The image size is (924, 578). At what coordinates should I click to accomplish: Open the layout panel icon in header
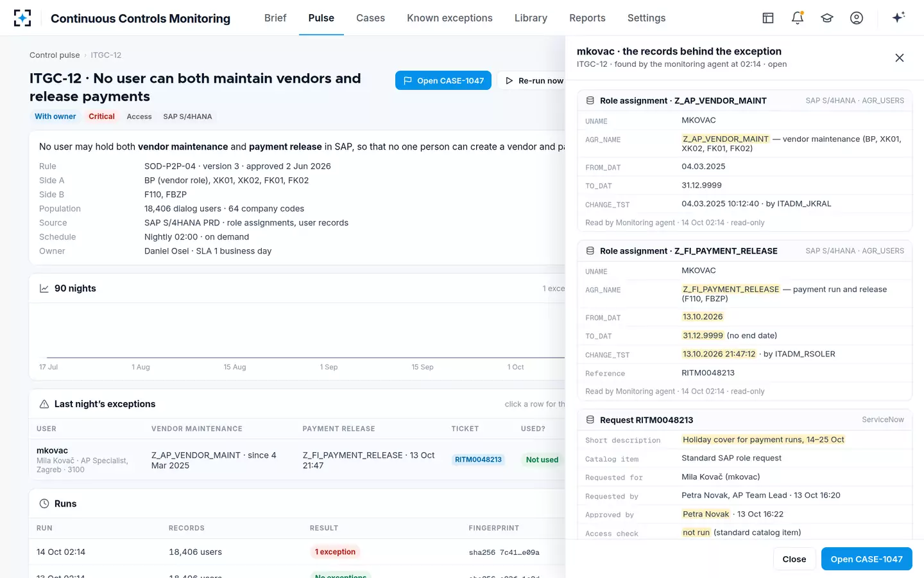coord(768,18)
